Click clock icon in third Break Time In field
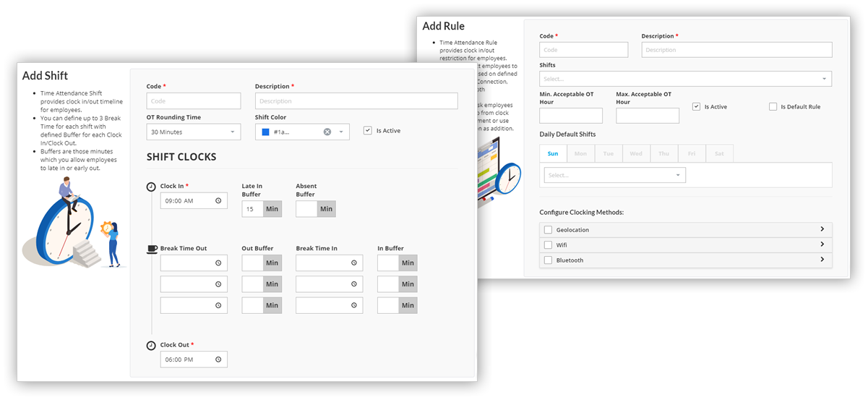Image resolution: width=868 pixels, height=400 pixels. [353, 305]
